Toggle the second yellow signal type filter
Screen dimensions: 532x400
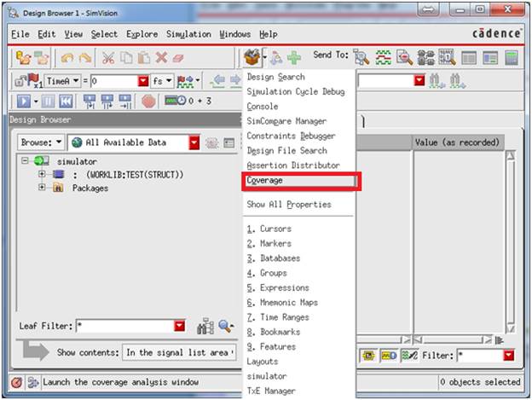[x=389, y=356]
